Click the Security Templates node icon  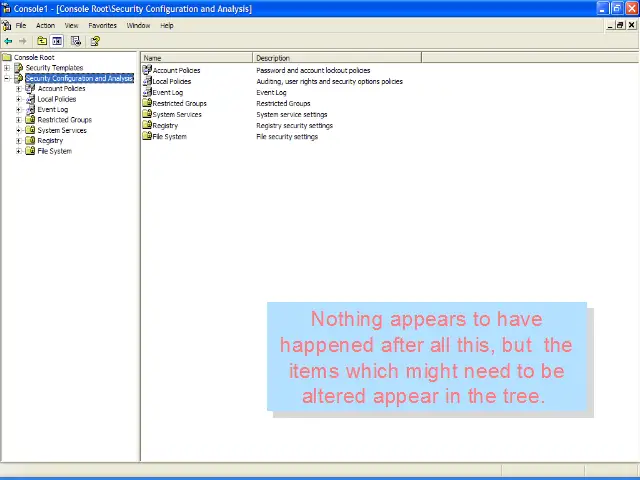(19, 68)
